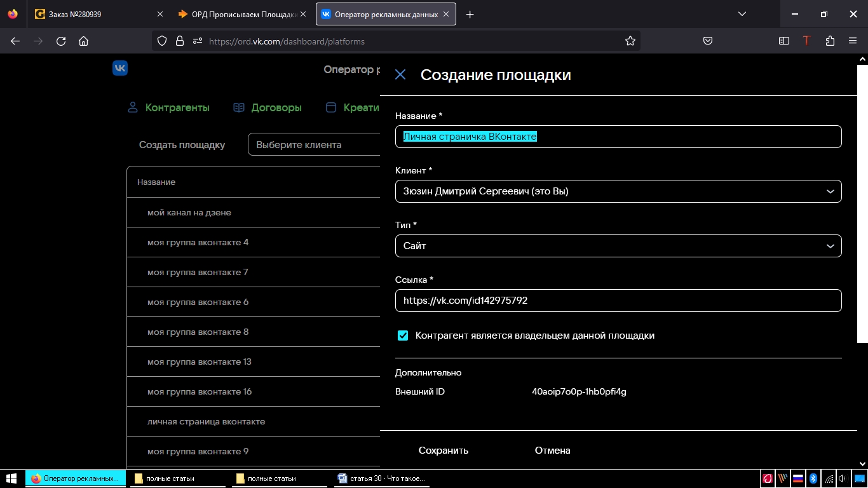The height and width of the screenshot is (488, 868).
Task: Click the Отмена button
Action: point(552,451)
